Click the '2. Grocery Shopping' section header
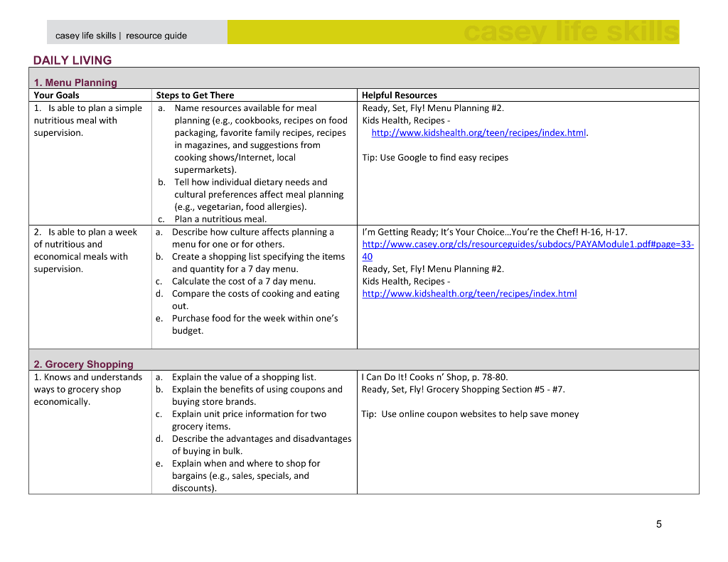This screenshot has height=562, width=728. coord(84,364)
